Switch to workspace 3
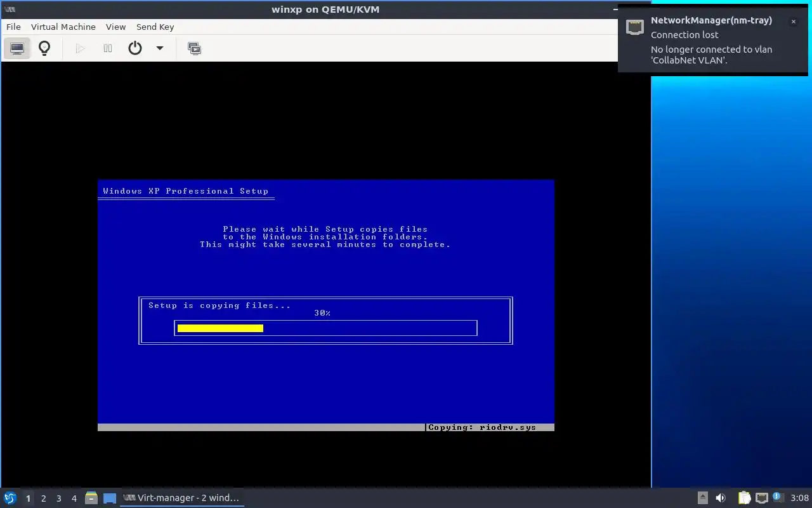Screen dimensions: 812x508 tap(58, 498)
